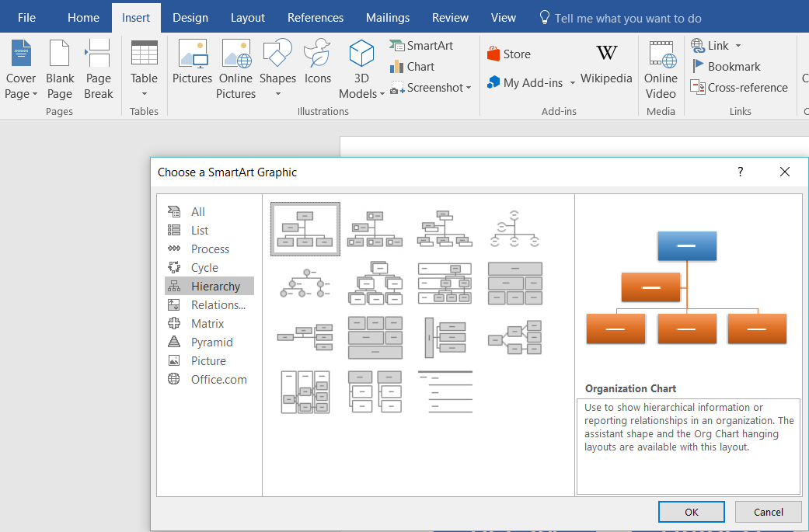This screenshot has width=809, height=532.
Task: Open the References ribbon tab
Action: 315,17
